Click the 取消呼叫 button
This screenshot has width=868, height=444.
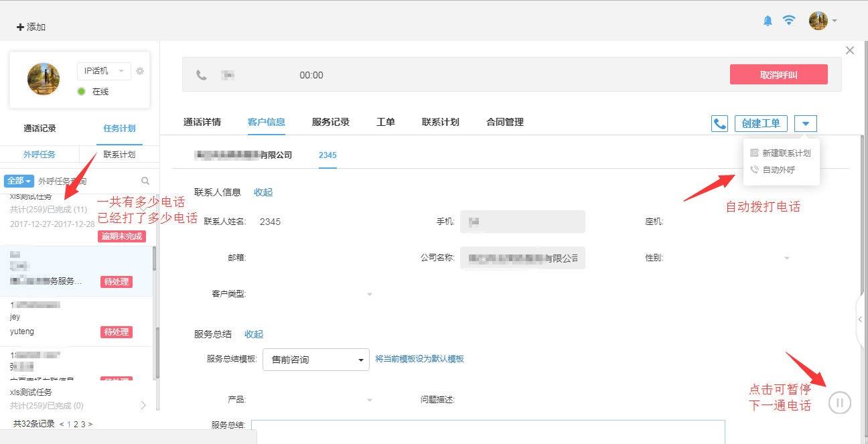pyautogui.click(x=778, y=74)
